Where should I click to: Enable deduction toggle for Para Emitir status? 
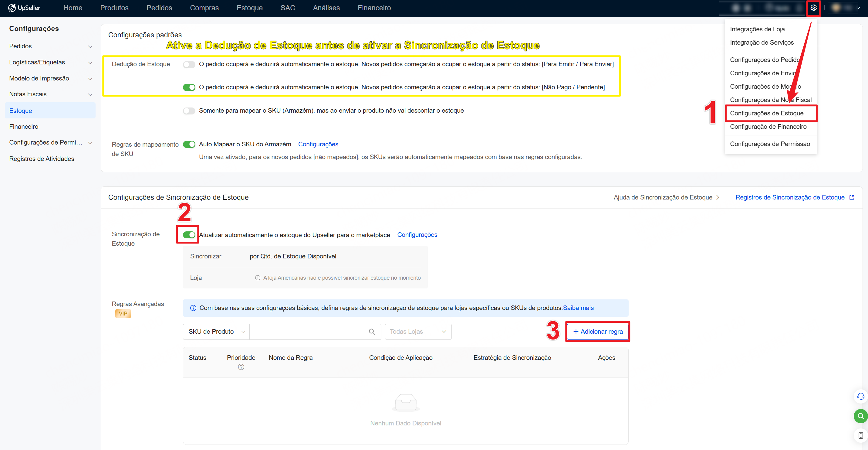coord(189,64)
